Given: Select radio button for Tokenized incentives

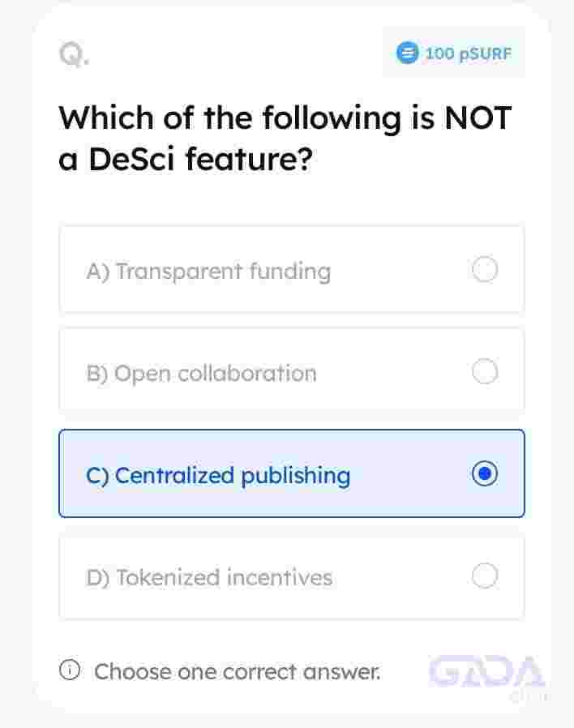Looking at the screenshot, I should click(x=486, y=576).
